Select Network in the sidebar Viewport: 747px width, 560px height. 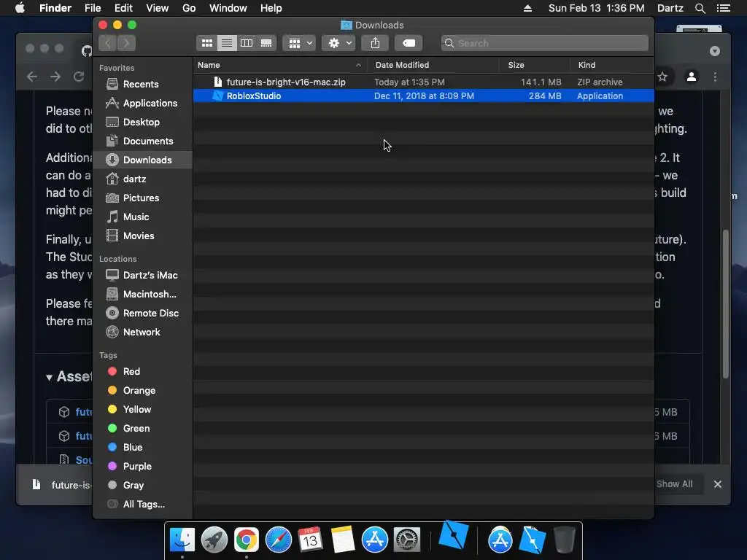143,332
